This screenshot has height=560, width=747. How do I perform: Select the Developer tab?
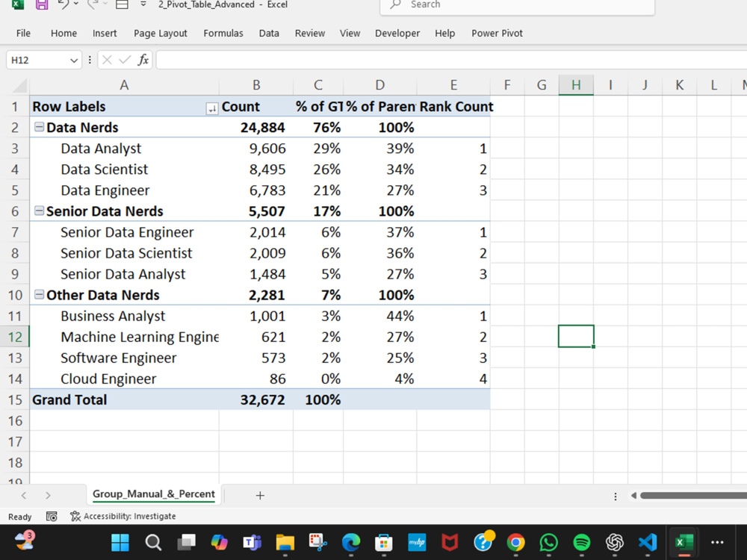(x=397, y=34)
